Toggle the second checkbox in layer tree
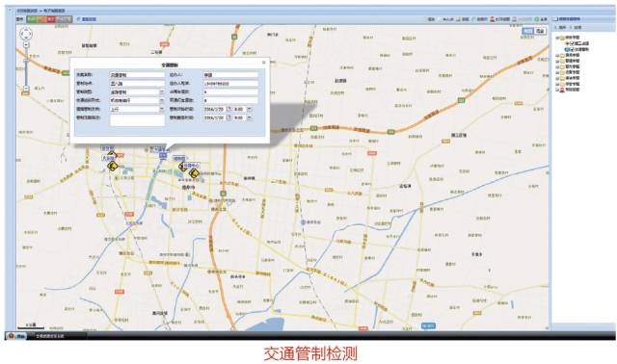 pyautogui.click(x=572, y=49)
